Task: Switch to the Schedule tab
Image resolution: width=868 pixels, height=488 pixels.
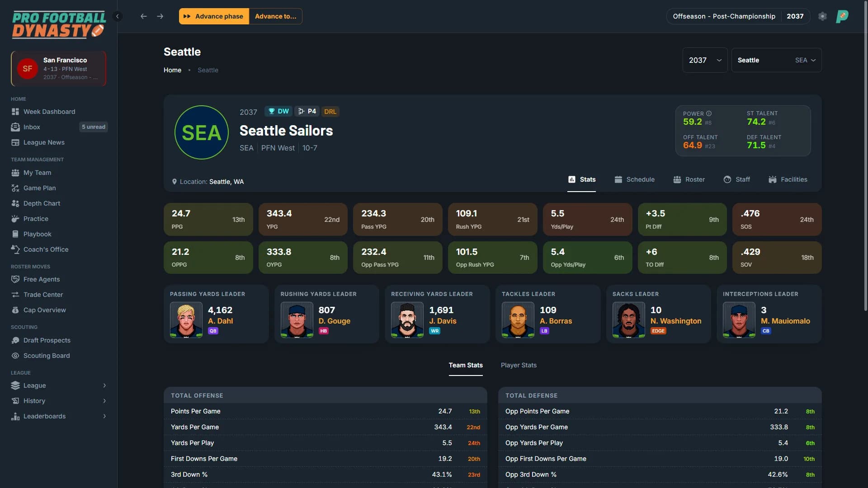Action: coord(634,179)
